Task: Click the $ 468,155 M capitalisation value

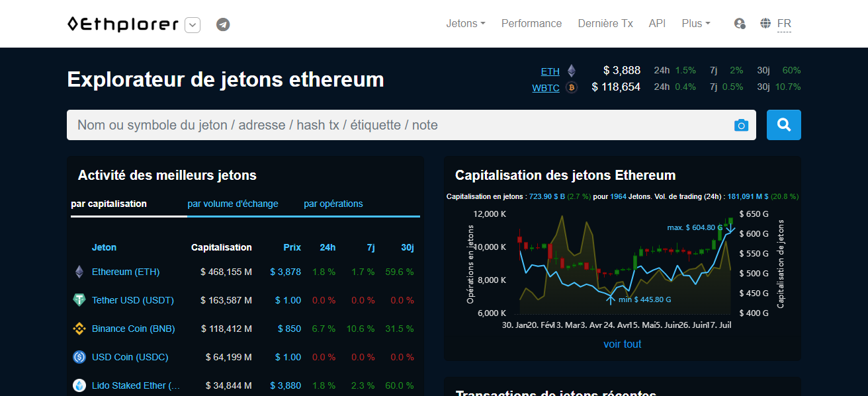Action: point(226,272)
